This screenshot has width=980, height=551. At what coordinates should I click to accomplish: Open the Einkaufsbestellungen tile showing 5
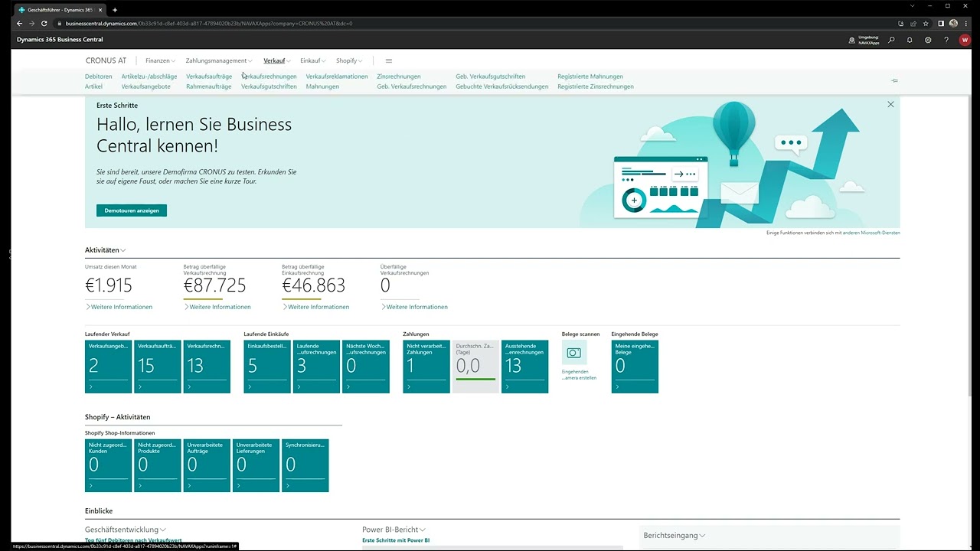point(267,367)
